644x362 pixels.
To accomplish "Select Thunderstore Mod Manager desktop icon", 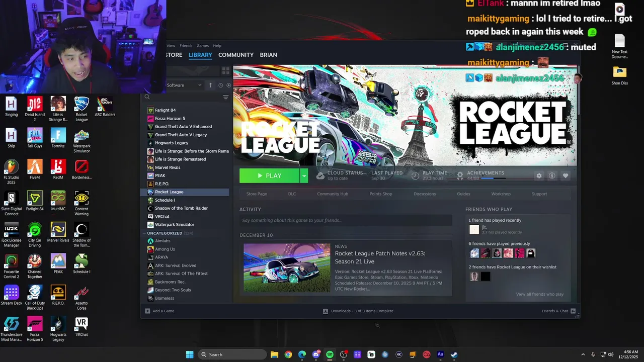I will (11, 329).
